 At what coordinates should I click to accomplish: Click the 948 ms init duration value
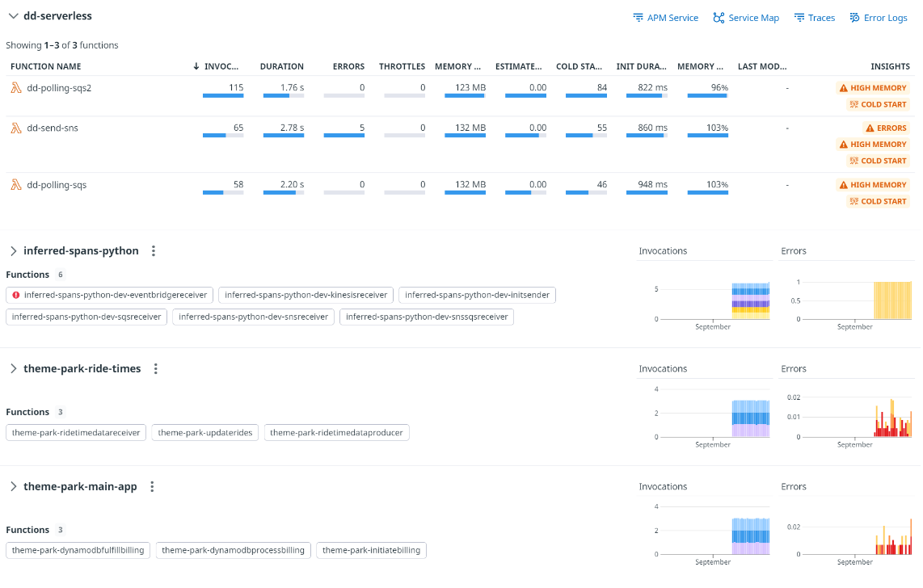[x=653, y=185]
